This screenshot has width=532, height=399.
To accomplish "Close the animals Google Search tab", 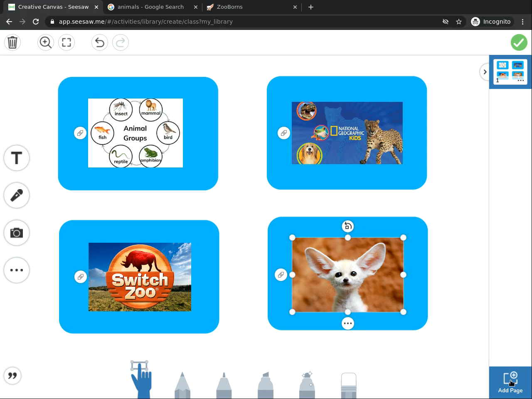I will [x=196, y=7].
